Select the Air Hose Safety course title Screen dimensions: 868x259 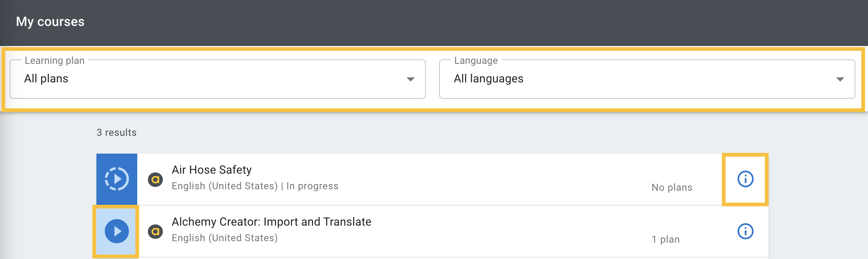(x=211, y=170)
